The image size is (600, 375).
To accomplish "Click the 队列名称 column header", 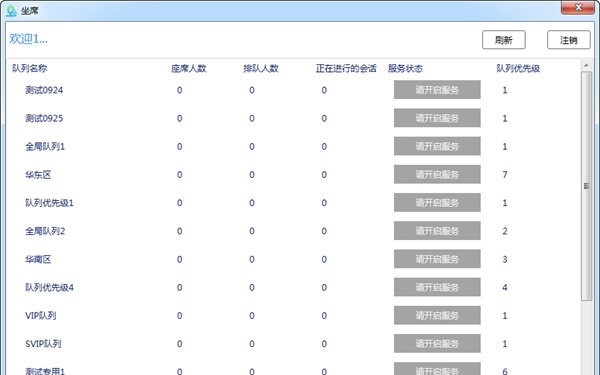I will coord(29,68).
